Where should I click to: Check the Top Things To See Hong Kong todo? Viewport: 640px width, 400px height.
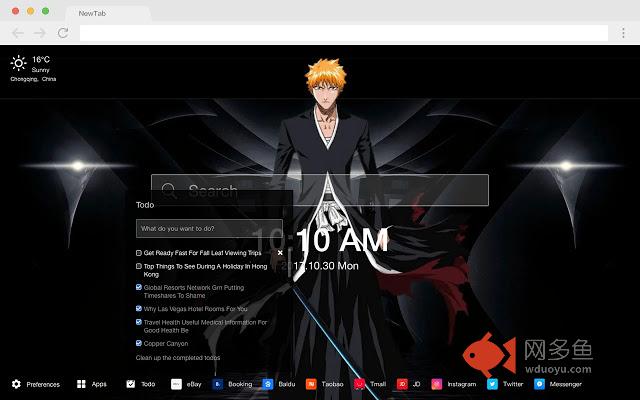click(x=139, y=266)
